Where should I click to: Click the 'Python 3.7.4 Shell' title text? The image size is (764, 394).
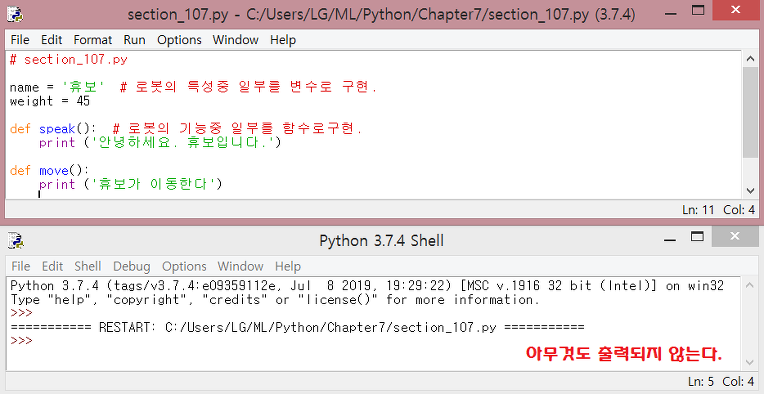pos(382,241)
